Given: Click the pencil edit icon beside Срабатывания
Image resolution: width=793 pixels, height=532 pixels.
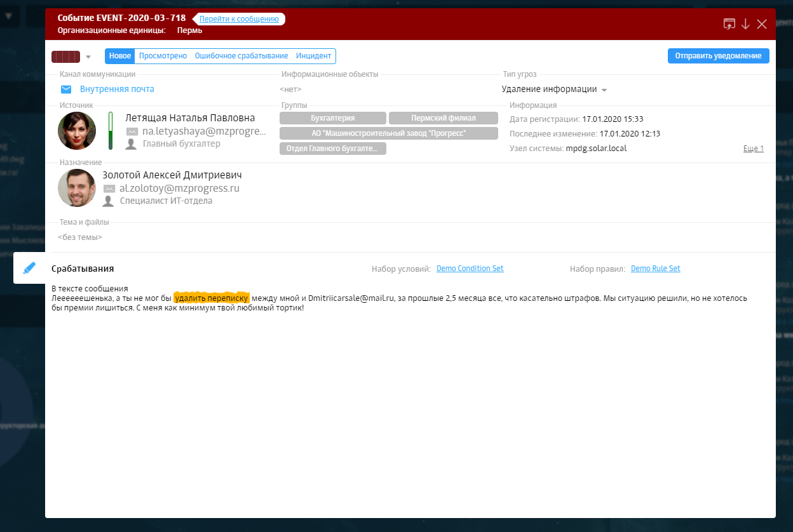Looking at the screenshot, I should tap(29, 268).
